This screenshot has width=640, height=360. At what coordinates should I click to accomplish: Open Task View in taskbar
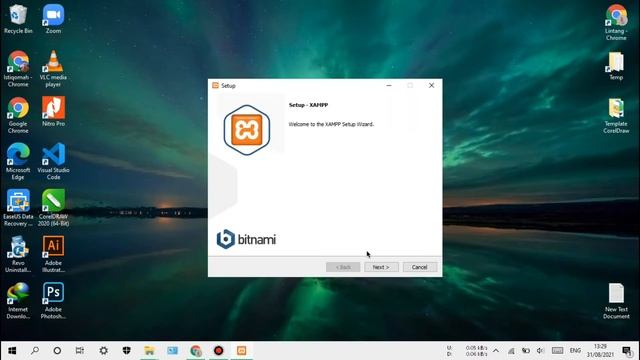coord(80,351)
